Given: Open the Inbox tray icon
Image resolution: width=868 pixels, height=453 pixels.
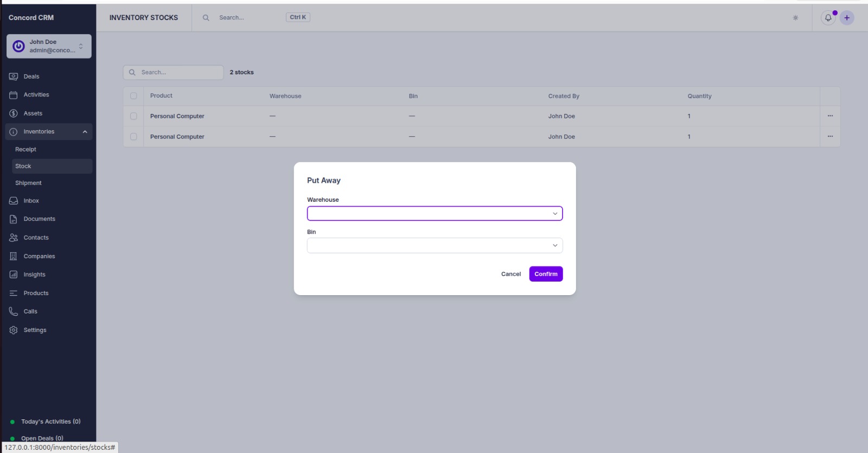Looking at the screenshot, I should (x=14, y=201).
